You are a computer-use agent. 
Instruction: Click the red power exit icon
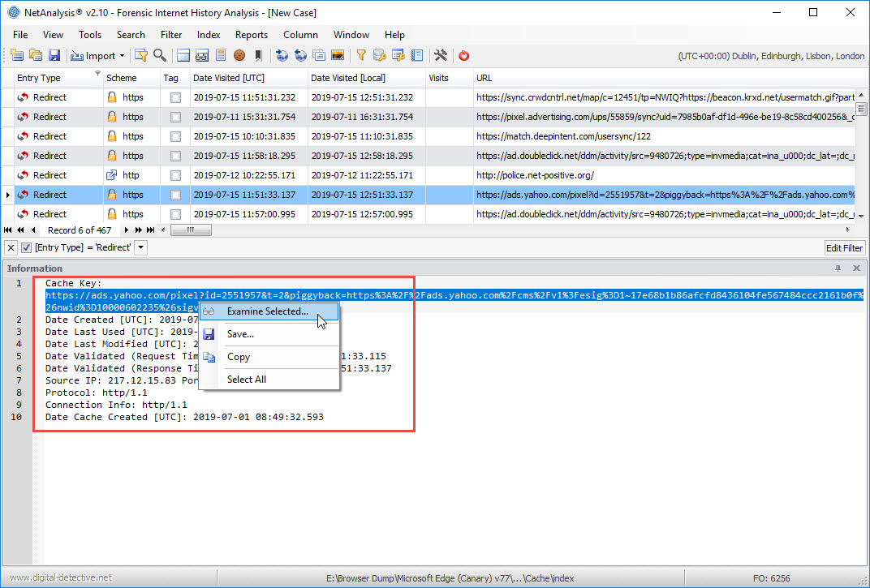[x=464, y=55]
